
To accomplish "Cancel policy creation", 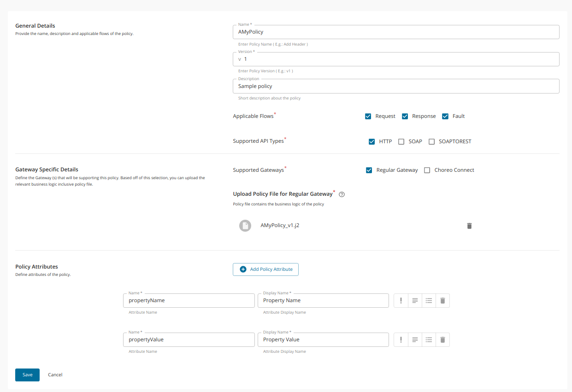I will pyautogui.click(x=55, y=374).
